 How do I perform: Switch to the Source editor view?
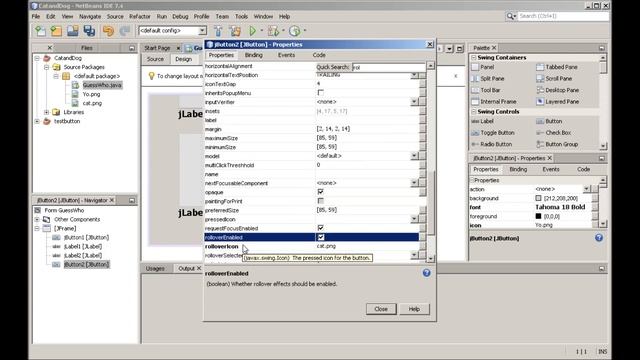(155, 59)
